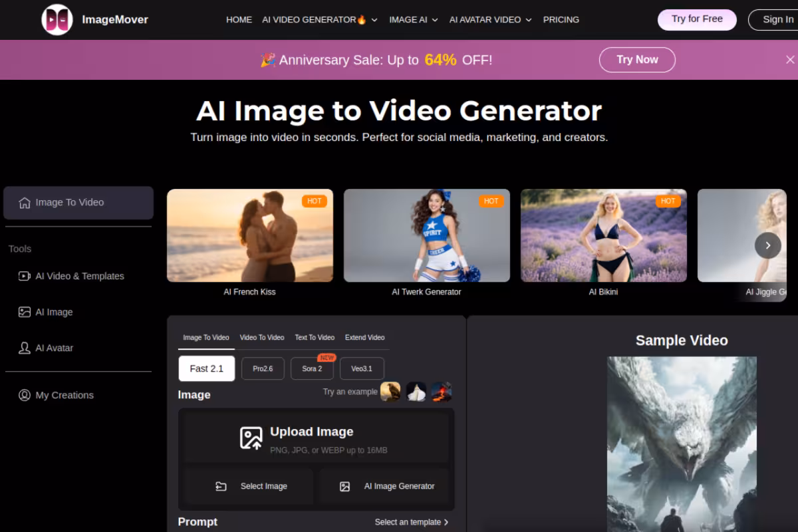Open the AI Twerk Generator template

click(x=427, y=235)
